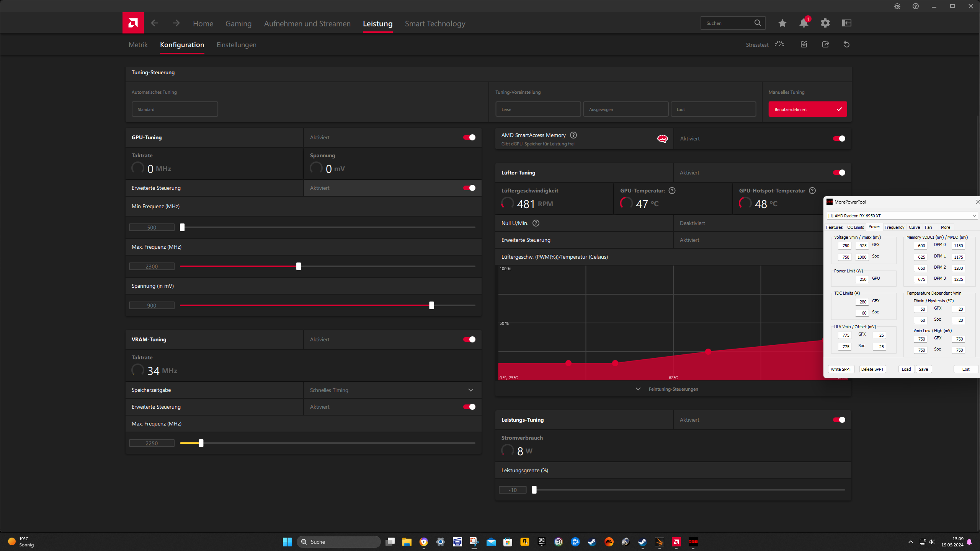980x551 pixels.
Task: Select the Ausgewogen tuning preset
Action: 626,109
